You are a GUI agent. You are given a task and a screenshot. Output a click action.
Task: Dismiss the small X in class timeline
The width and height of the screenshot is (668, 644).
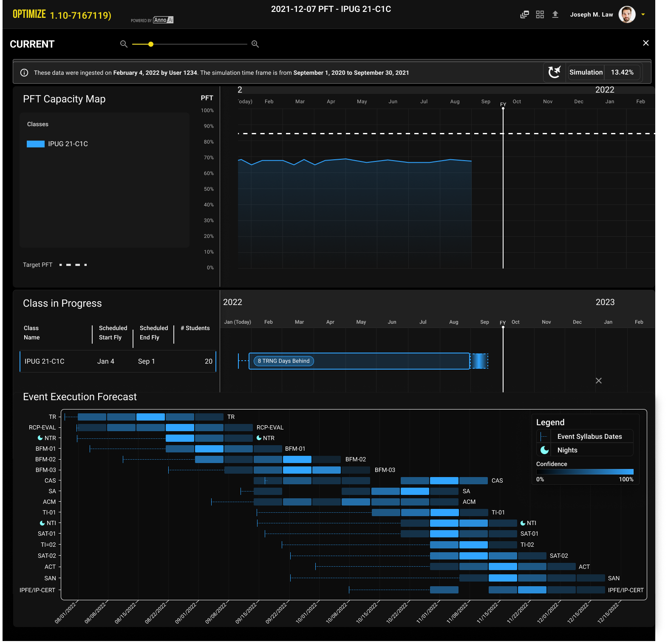(598, 381)
